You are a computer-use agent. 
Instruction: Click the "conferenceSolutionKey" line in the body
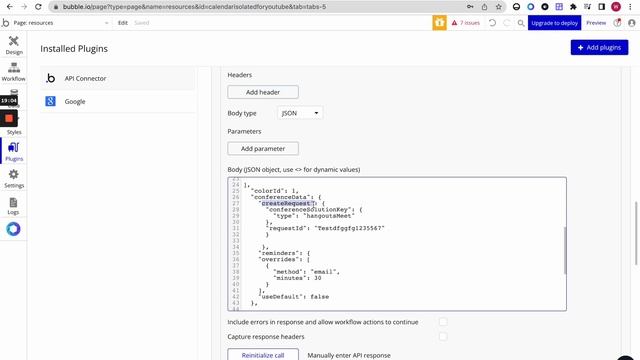point(314,209)
